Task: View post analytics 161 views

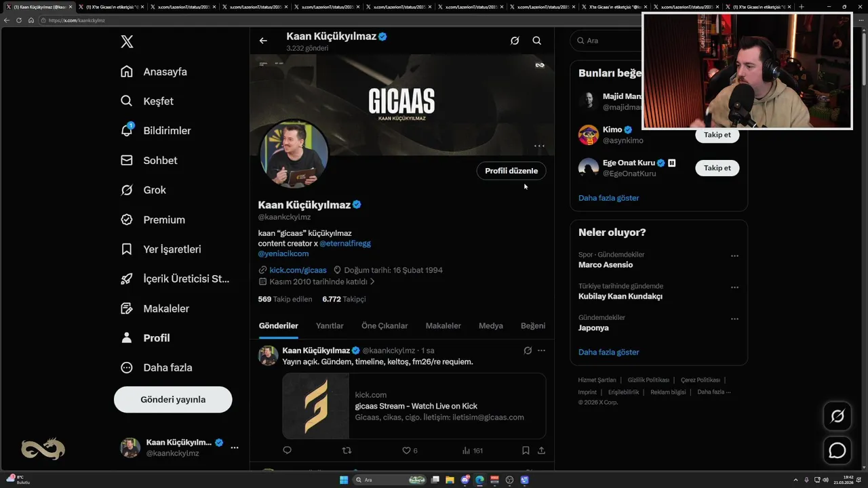Action: click(472, 450)
